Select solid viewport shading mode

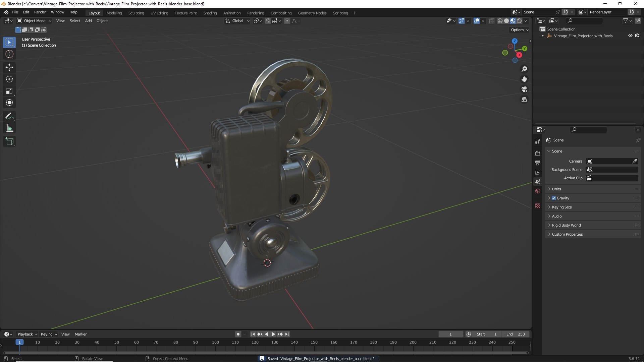[x=506, y=21]
